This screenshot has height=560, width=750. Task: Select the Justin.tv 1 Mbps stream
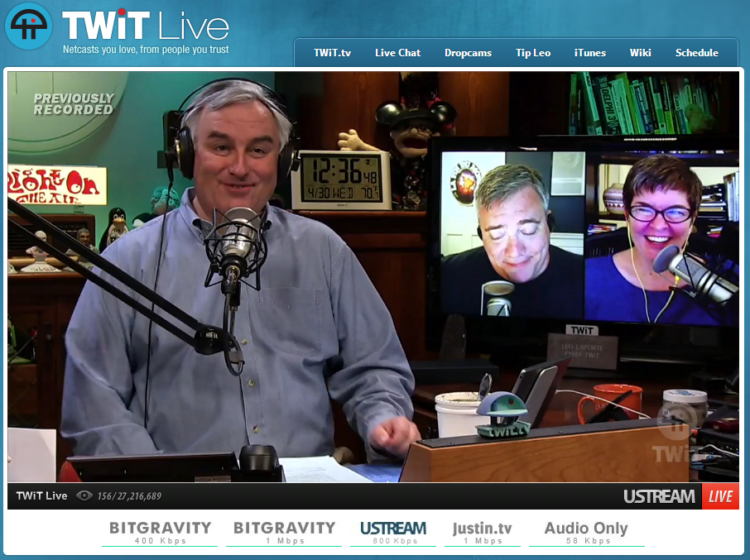pyautogui.click(x=482, y=532)
